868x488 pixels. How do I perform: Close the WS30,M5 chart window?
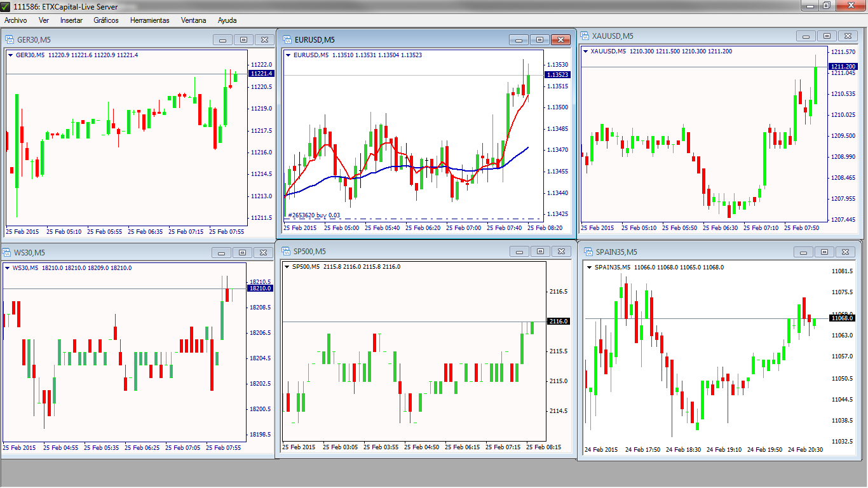(263, 252)
